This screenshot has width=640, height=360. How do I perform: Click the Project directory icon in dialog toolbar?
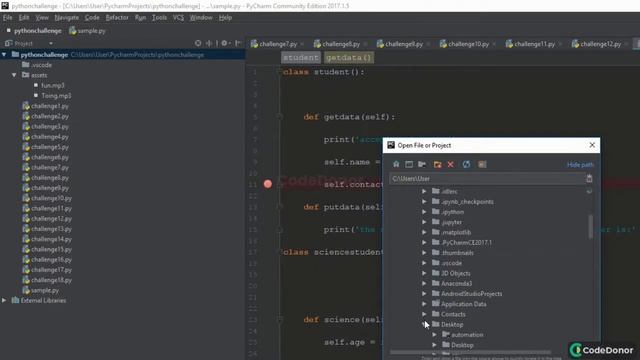(x=422, y=164)
